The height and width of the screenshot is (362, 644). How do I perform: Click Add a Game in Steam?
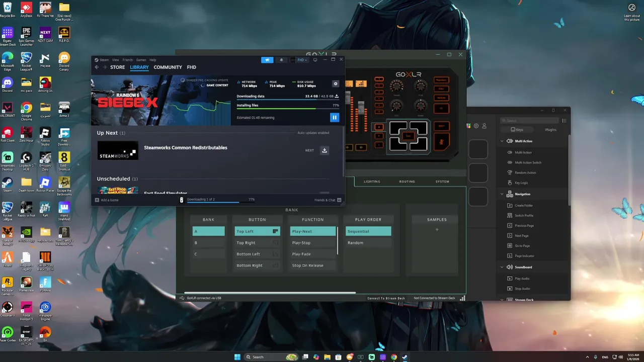click(107, 200)
